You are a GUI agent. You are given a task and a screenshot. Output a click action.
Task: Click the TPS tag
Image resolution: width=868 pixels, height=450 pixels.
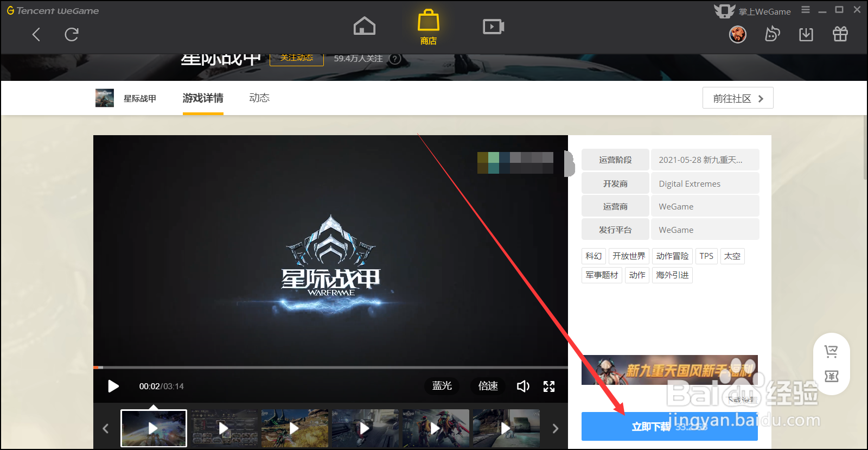(706, 256)
